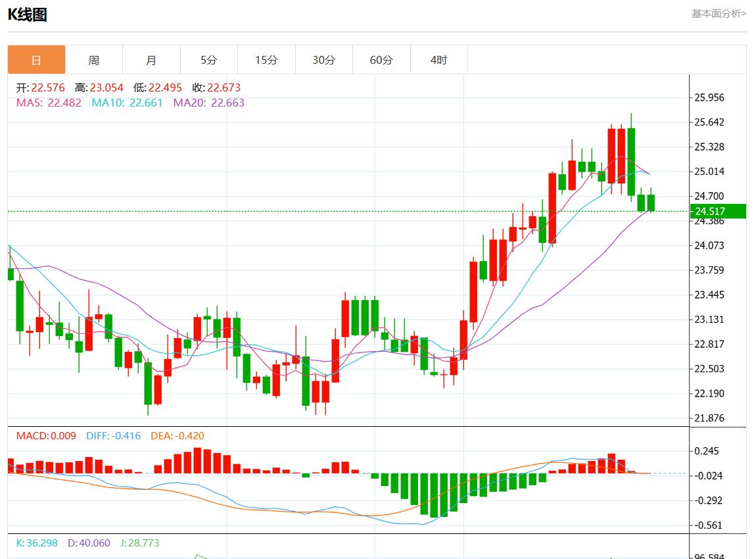
Task: Open the 5分 interval tab
Action: 209,60
